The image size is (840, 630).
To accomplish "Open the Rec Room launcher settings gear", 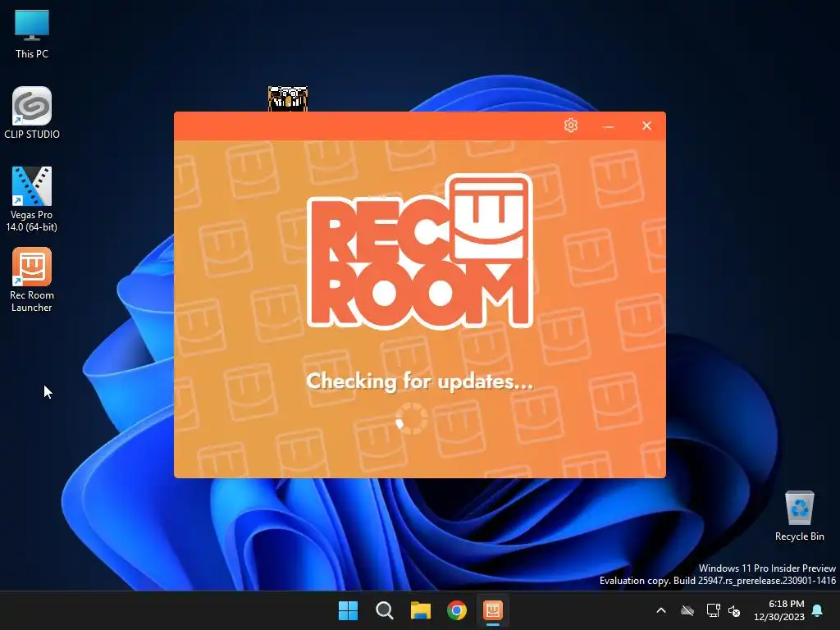I will coord(571,126).
